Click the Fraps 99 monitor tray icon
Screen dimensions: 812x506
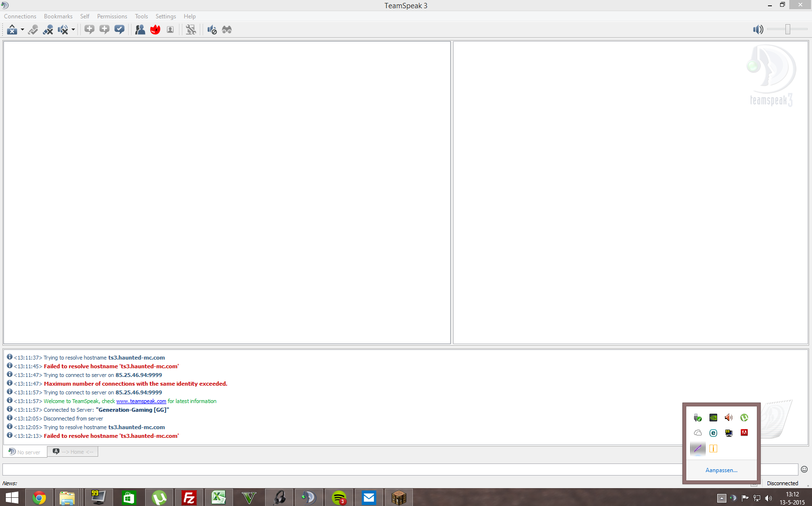pos(729,433)
